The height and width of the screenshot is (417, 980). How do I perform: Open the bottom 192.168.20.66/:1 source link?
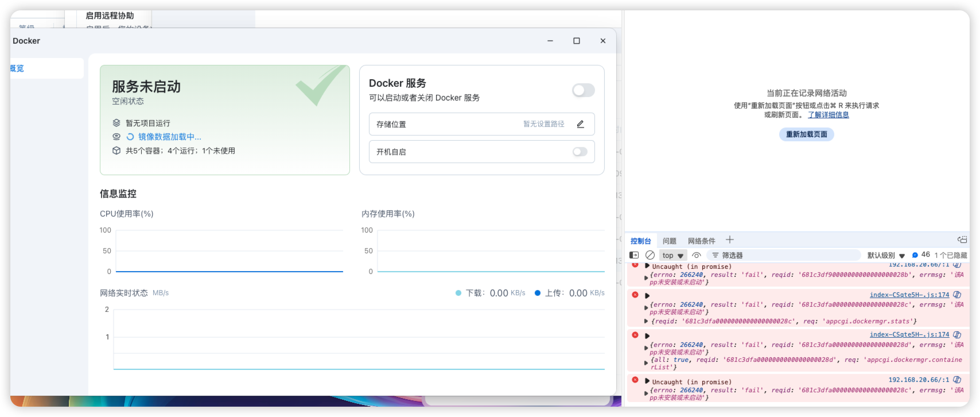tap(919, 380)
